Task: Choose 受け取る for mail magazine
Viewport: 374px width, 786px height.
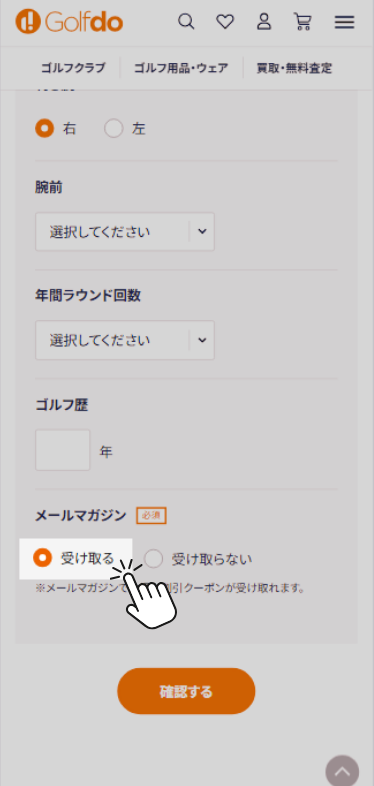Action: click(74, 558)
